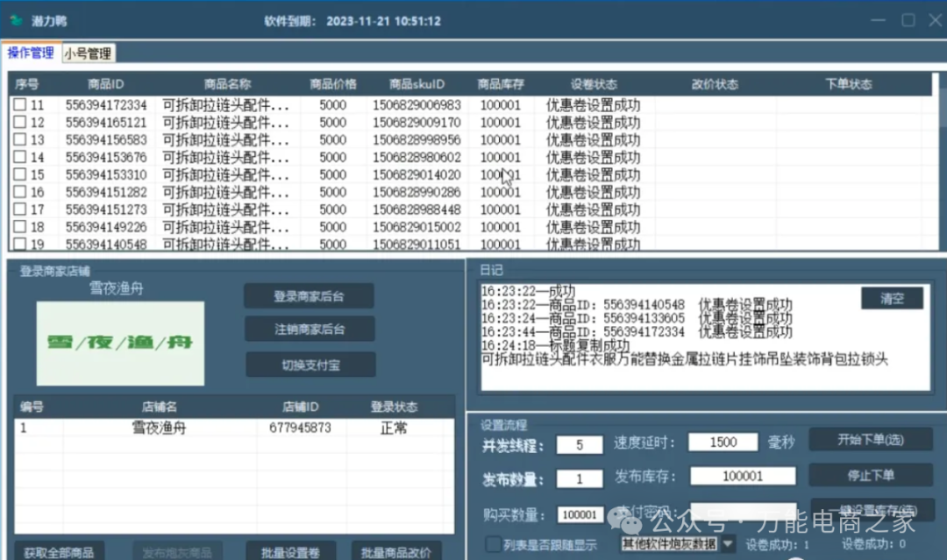Select the checkbox for row 18
The image size is (947, 560).
pyautogui.click(x=19, y=227)
